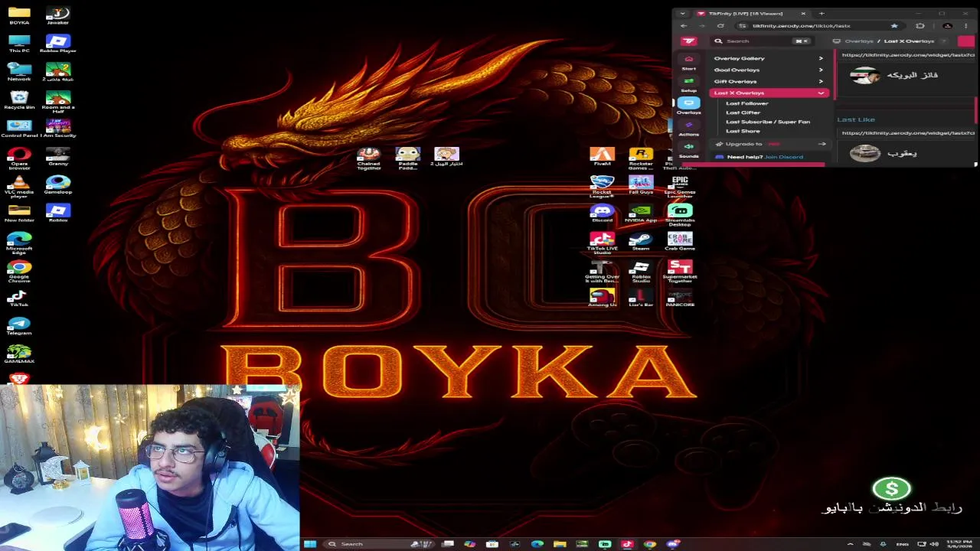This screenshot has width=980, height=551.
Task: Open the Epic Games Launcher shortcut
Action: 680,187
